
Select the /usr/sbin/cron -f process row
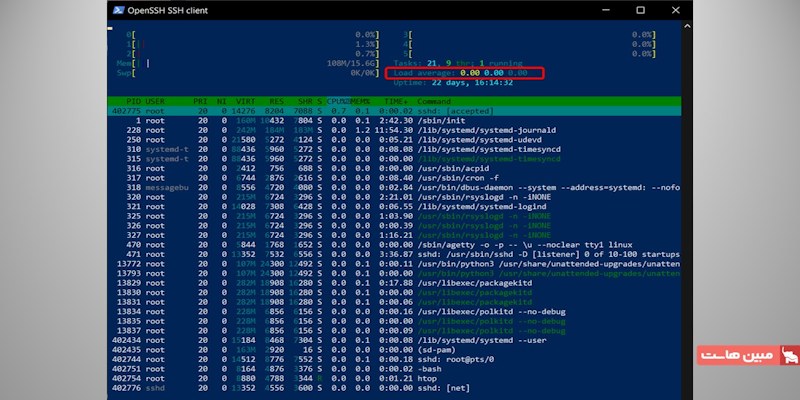click(394, 178)
